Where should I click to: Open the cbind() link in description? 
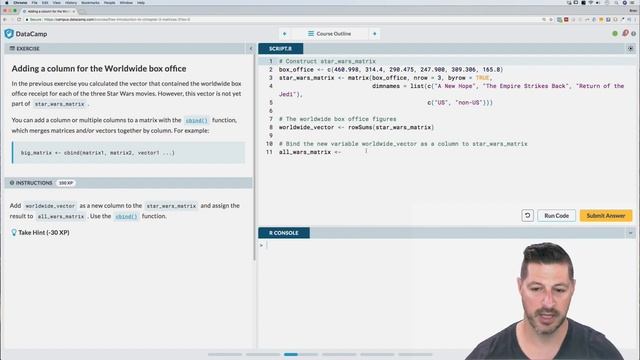[196, 120]
